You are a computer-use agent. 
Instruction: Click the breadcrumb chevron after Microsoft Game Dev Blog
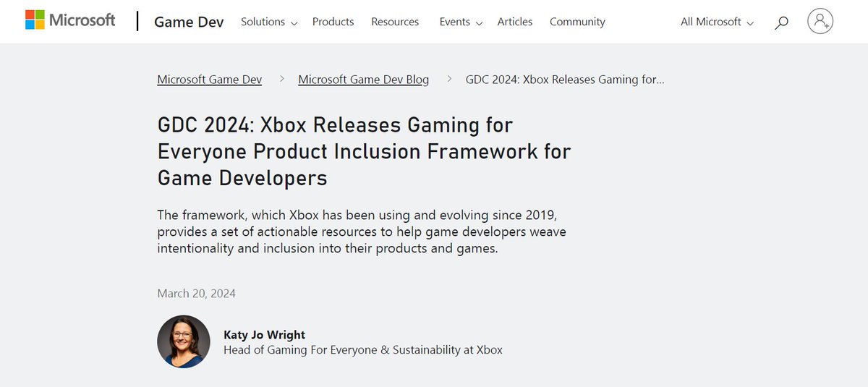(448, 80)
